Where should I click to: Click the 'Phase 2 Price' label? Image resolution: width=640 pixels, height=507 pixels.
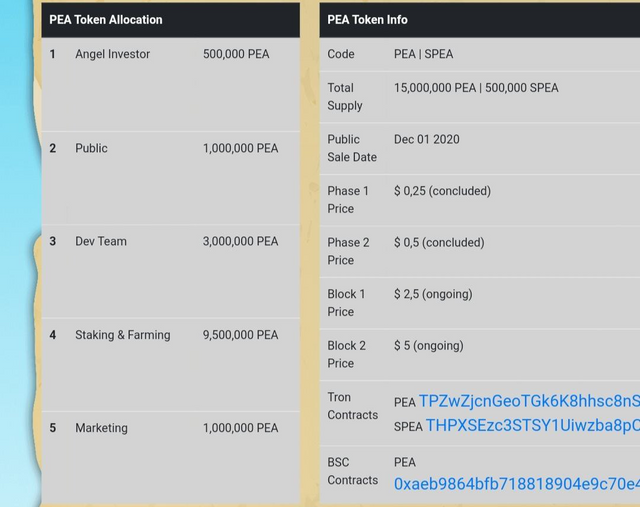pos(348,251)
